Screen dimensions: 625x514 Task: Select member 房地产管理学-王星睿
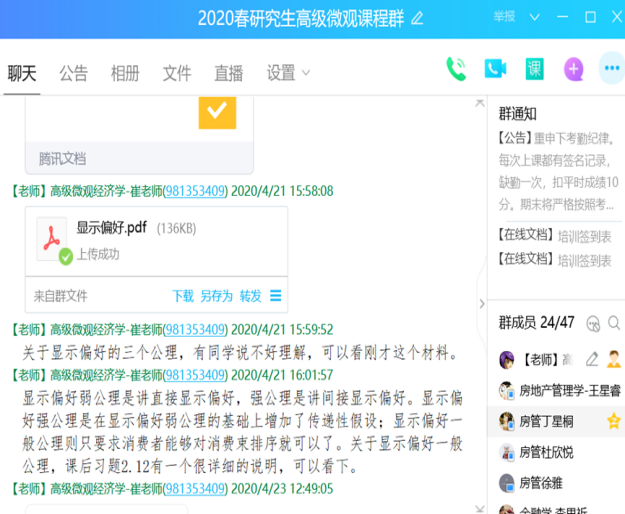tap(556, 391)
